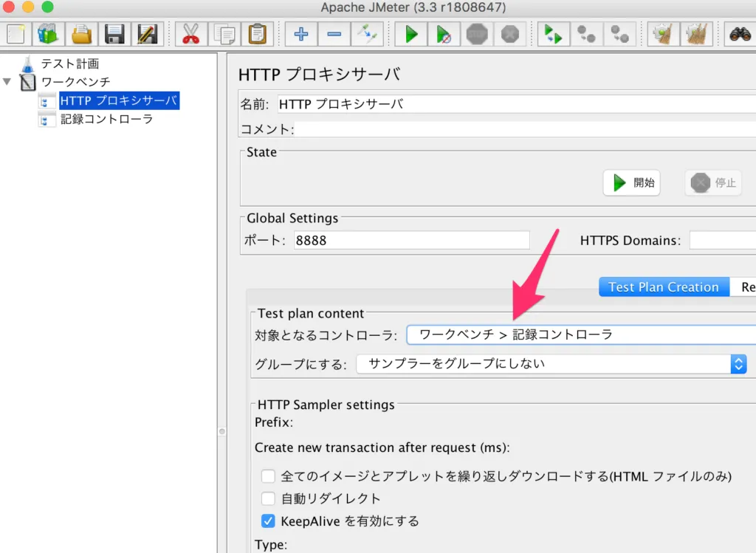Click Remote shutdown all toolbar icon
Image resolution: width=756 pixels, height=553 pixels.
619,34
